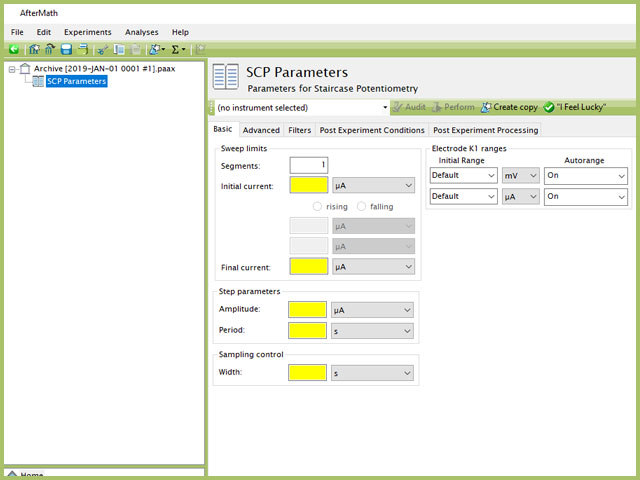640x480 pixels.
Task: Select the rising radio button
Action: [317, 207]
